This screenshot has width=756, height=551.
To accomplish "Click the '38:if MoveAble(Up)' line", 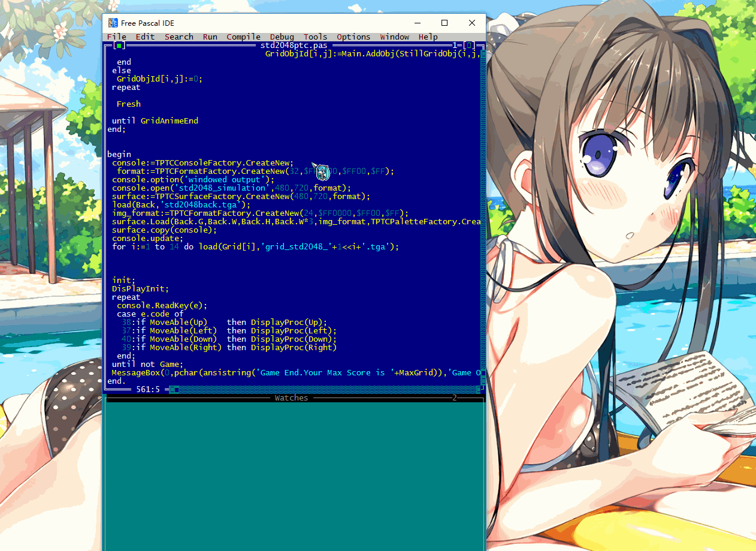I will tap(224, 322).
